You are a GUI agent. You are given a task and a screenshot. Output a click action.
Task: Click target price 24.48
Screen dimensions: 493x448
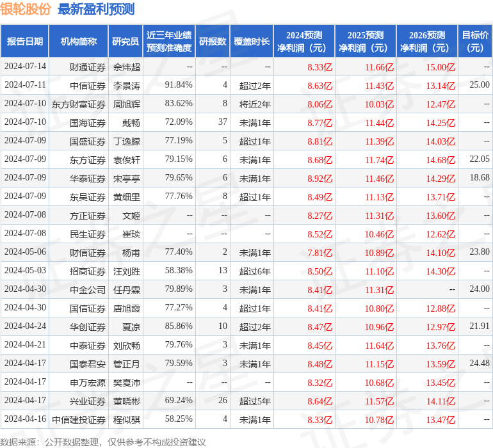pyautogui.click(x=480, y=363)
